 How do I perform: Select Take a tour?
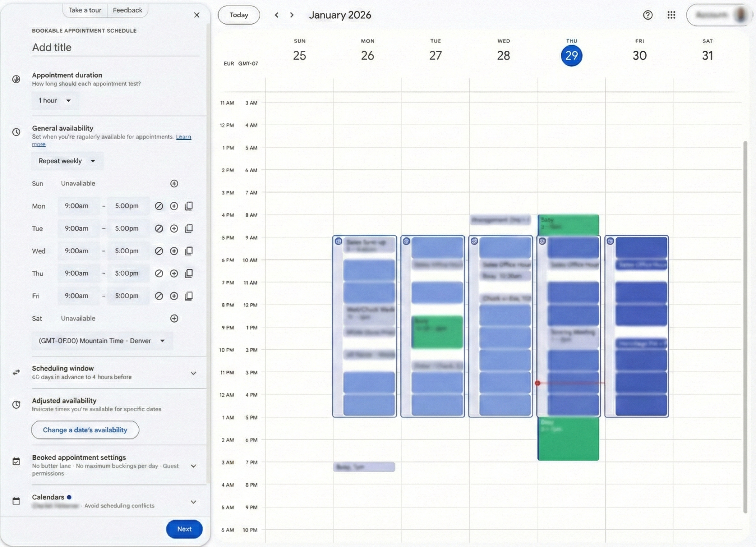click(84, 10)
